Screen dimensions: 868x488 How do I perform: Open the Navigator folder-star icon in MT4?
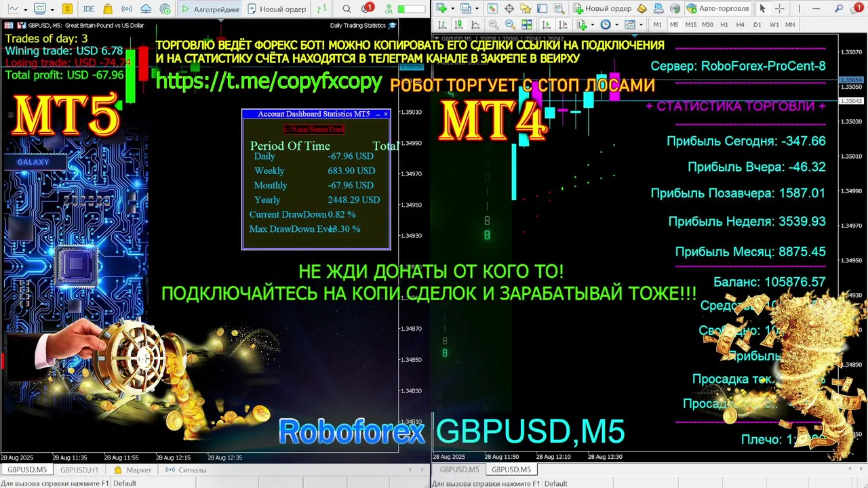click(526, 8)
